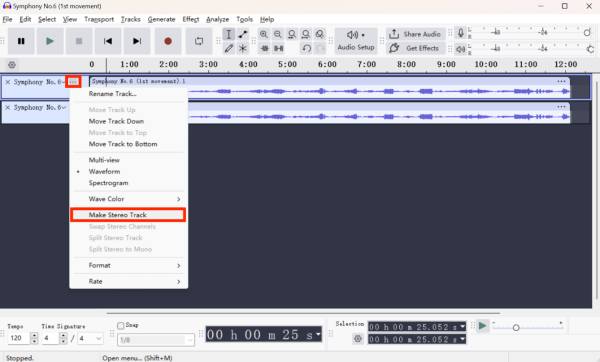Viewport: 600px width, 362px height.
Task: Select the Envelope tool
Action: click(243, 34)
